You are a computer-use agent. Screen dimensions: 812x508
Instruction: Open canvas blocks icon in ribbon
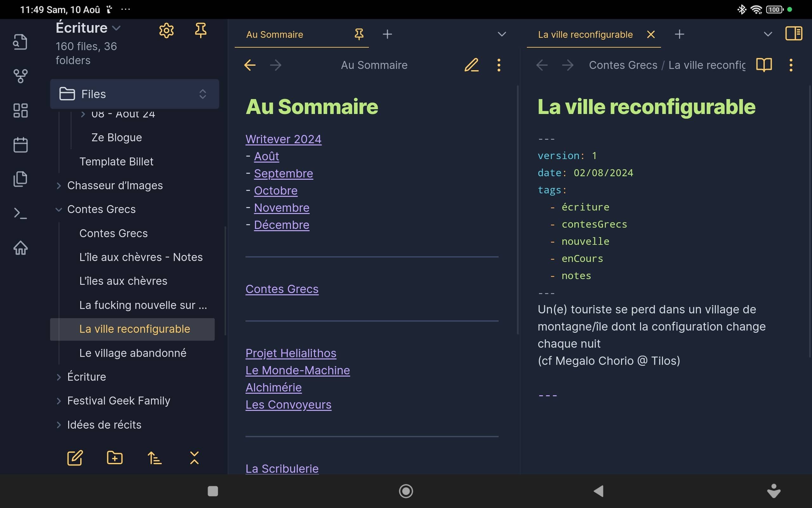click(20, 110)
